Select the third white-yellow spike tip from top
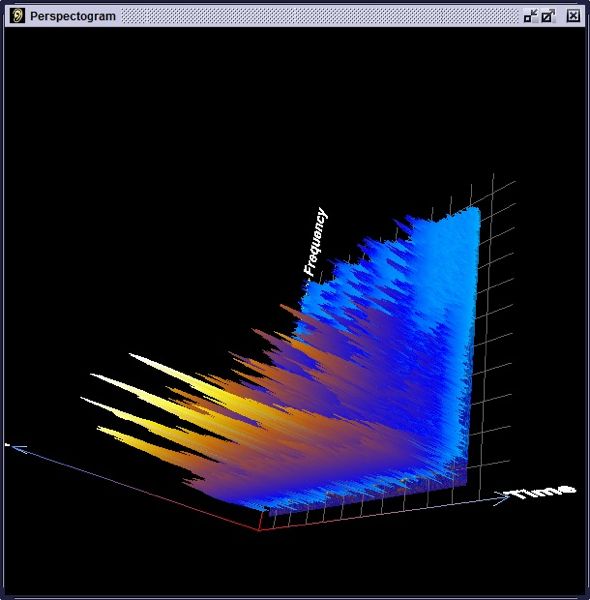 (x=85, y=399)
